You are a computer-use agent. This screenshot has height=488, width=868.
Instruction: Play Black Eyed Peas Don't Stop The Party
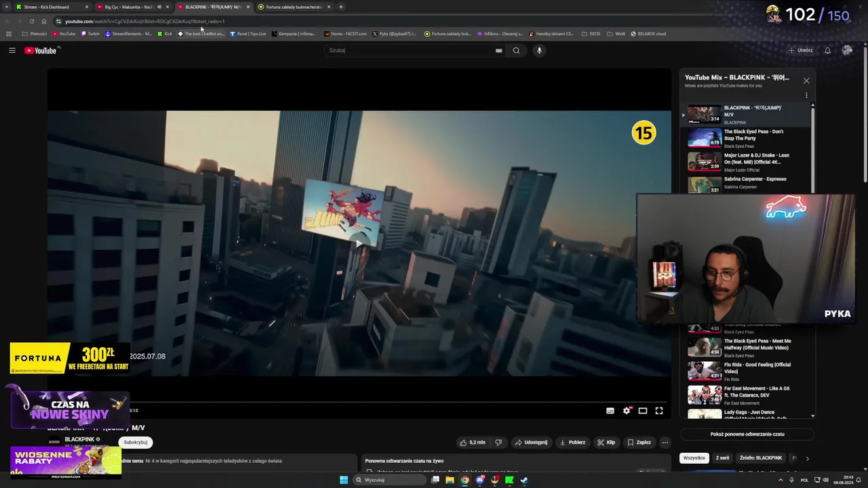(746, 138)
